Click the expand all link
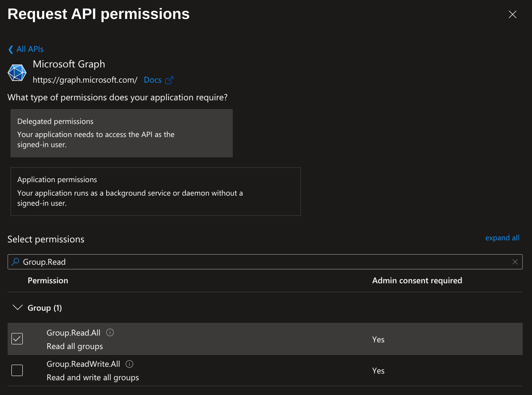 tap(502, 238)
